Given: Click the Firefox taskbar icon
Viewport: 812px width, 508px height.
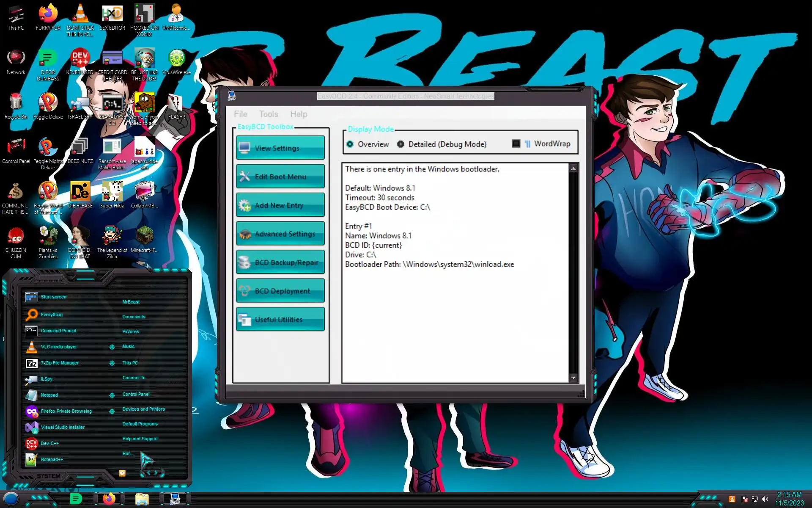Looking at the screenshot, I should (109, 499).
